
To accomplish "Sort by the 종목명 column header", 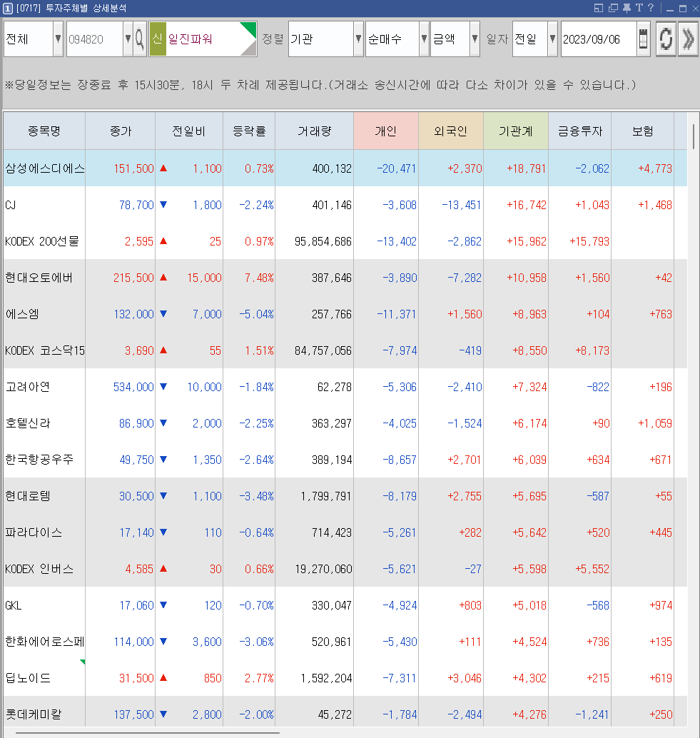I will pyautogui.click(x=44, y=131).
